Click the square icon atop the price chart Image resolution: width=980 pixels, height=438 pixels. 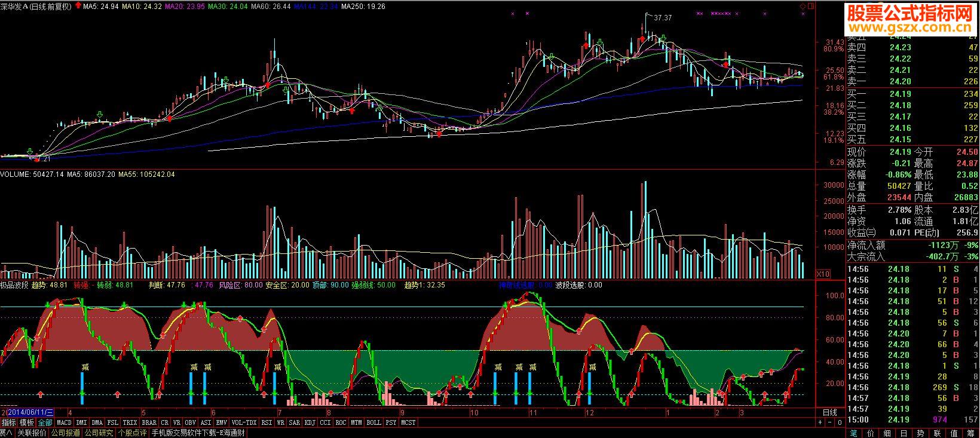(810, 5)
